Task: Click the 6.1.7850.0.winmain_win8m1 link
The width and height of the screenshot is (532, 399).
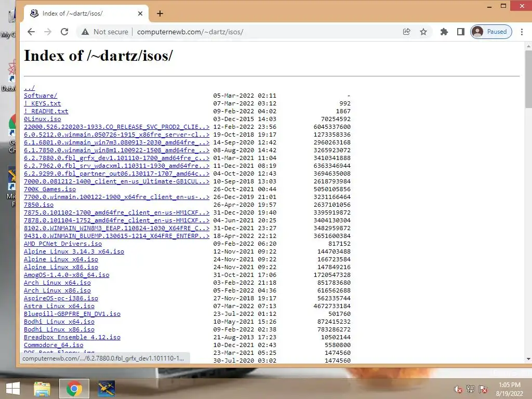Action: pyautogui.click(x=117, y=150)
